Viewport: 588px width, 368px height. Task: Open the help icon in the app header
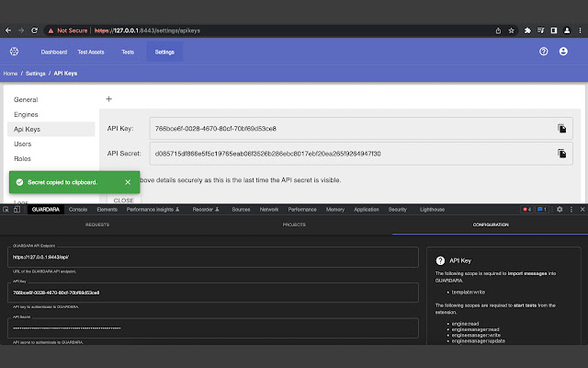[543, 52]
